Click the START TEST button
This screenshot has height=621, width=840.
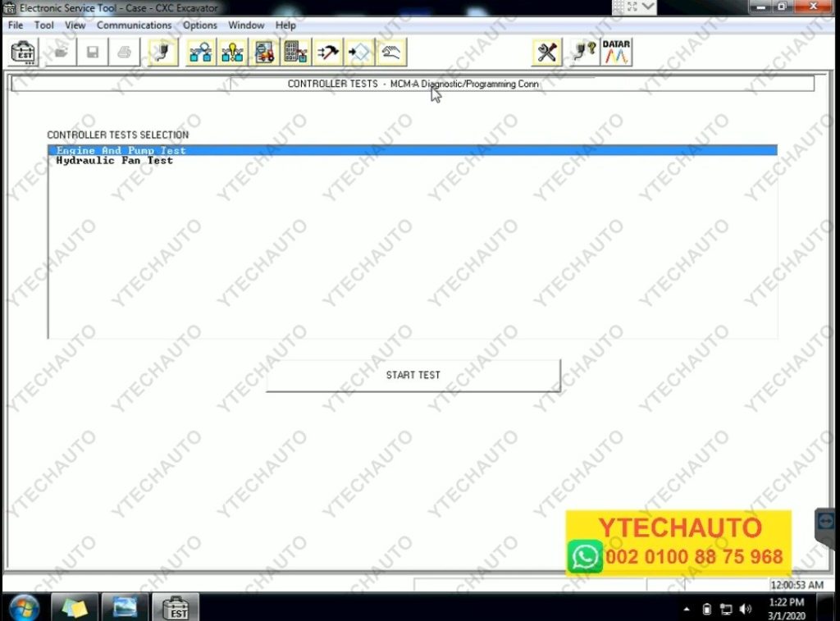[413, 375]
